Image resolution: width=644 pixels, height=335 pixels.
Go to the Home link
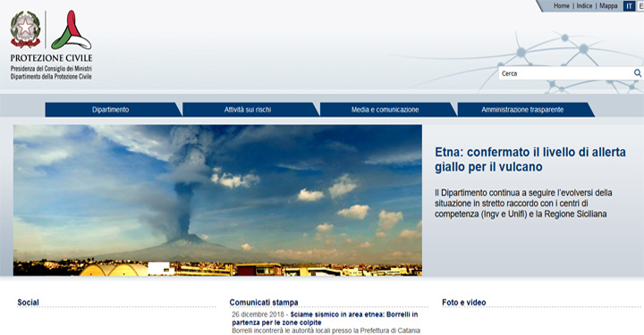(561, 5)
